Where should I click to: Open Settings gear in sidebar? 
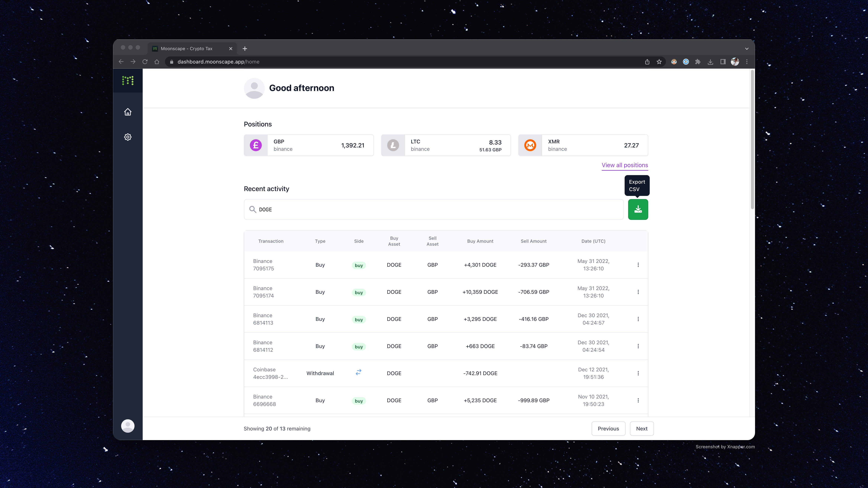[x=128, y=137]
